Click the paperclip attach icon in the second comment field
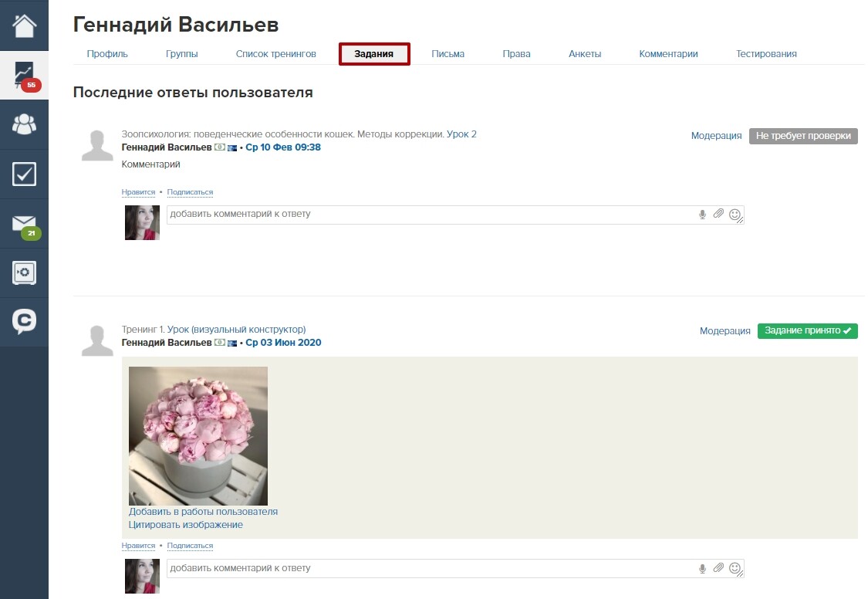This screenshot has width=868, height=599. (718, 567)
